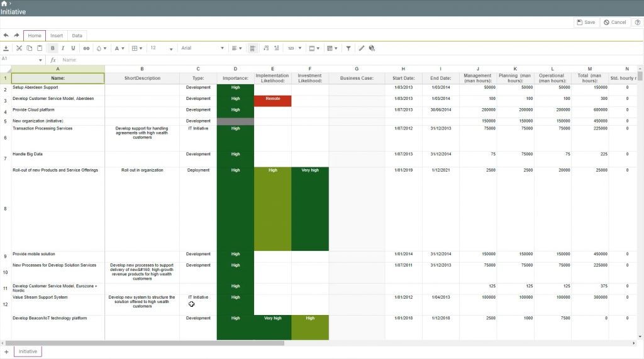
Task: Select column G header
Action: click(357, 69)
